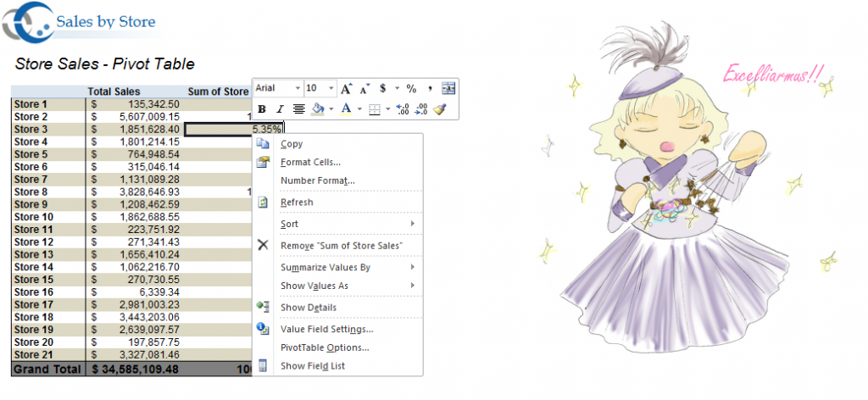Toggle Bold in the mini toolbar
This screenshot has width=868, height=400.
click(262, 108)
